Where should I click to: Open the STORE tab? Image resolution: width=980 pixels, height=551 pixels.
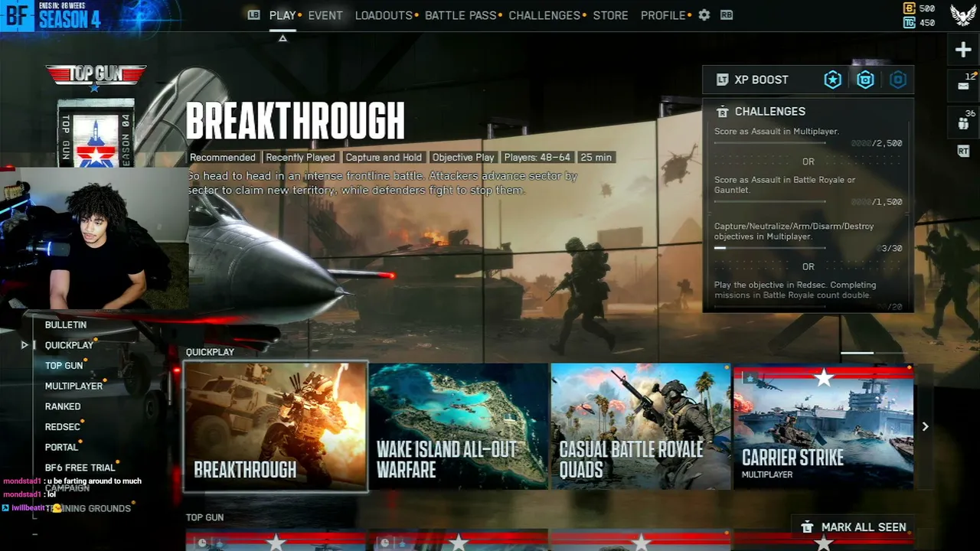pyautogui.click(x=610, y=15)
